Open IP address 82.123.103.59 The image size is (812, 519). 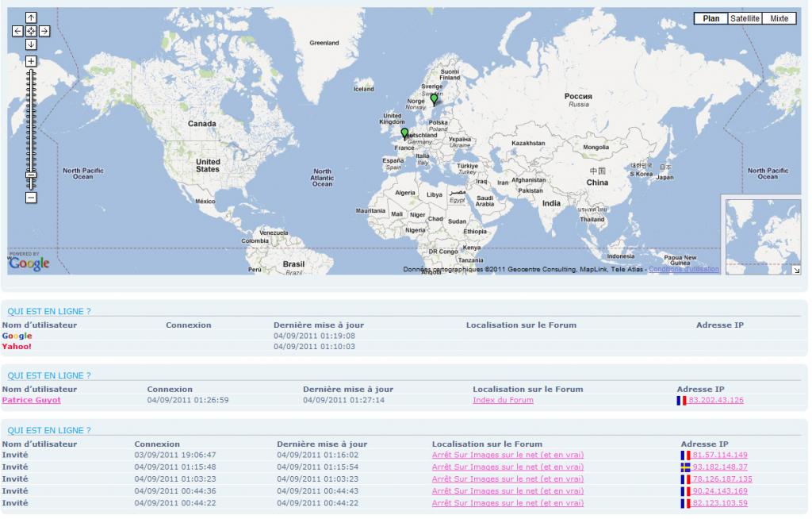pyautogui.click(x=720, y=503)
